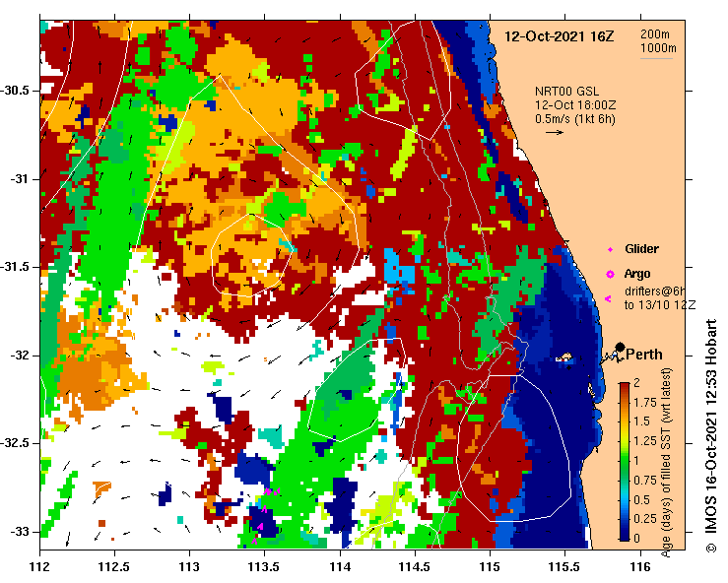Click the black Perth location dot
This screenshot has width=728, height=583.
[x=620, y=348]
